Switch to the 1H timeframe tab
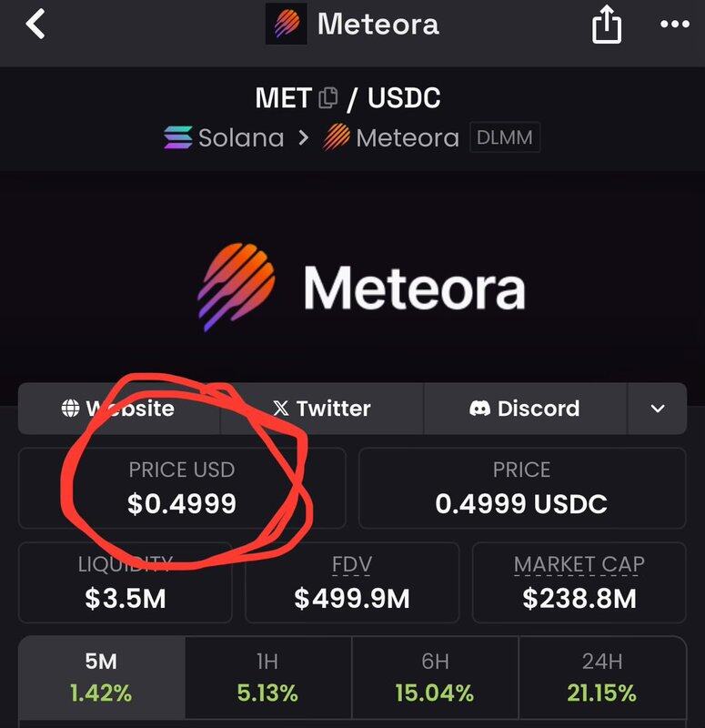Viewport: 705px width, 728px height. pos(268,677)
